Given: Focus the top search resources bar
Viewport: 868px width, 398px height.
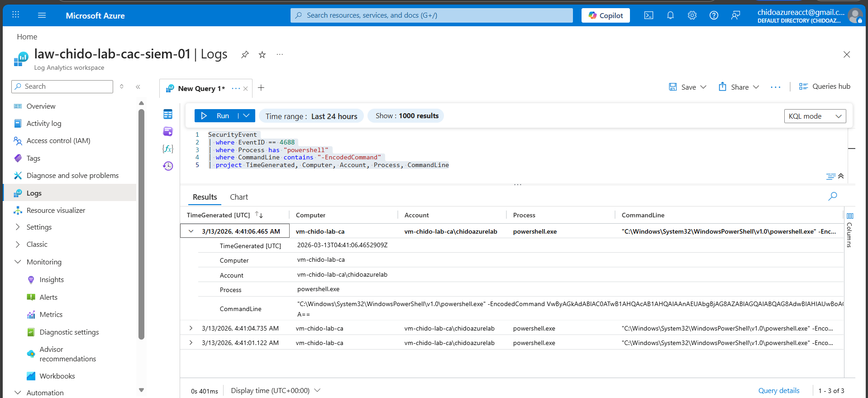Looking at the screenshot, I should coord(432,15).
